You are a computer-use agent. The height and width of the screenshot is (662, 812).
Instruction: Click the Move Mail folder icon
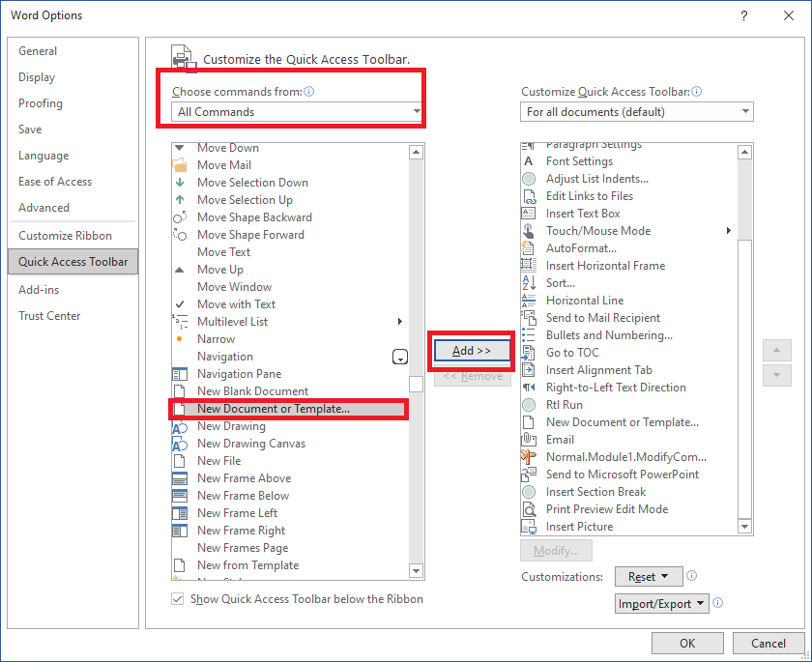coord(180,165)
